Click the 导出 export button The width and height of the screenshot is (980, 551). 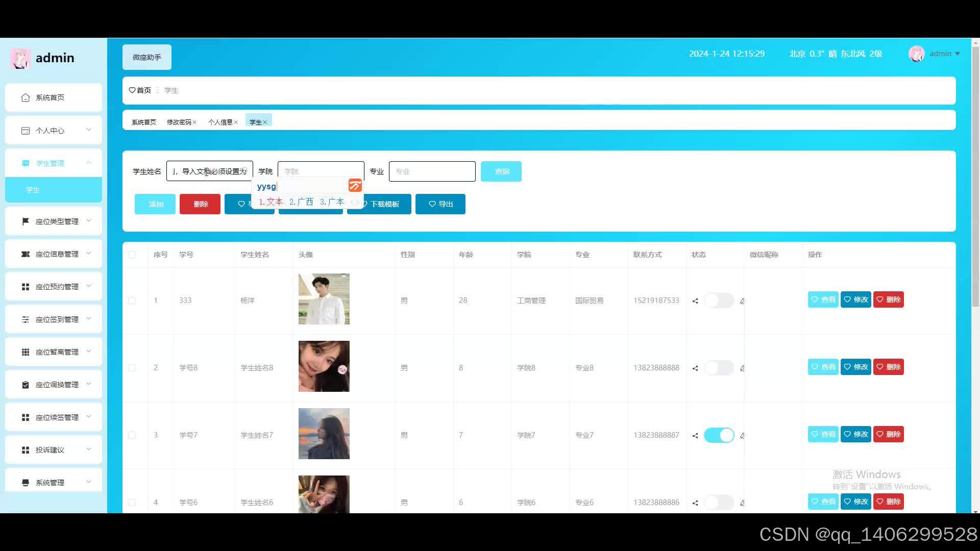point(440,204)
